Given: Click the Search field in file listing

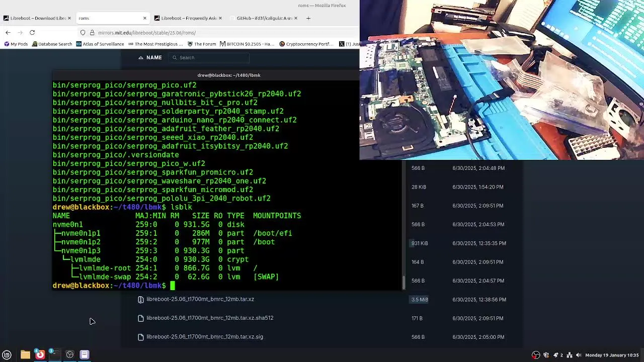Looking at the screenshot, I should [x=209, y=57].
